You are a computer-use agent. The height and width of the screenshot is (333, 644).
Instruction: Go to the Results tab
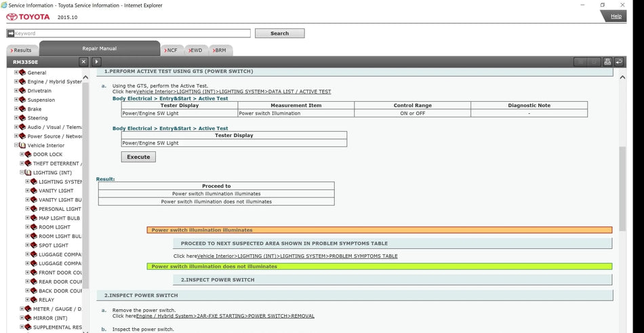click(22, 50)
